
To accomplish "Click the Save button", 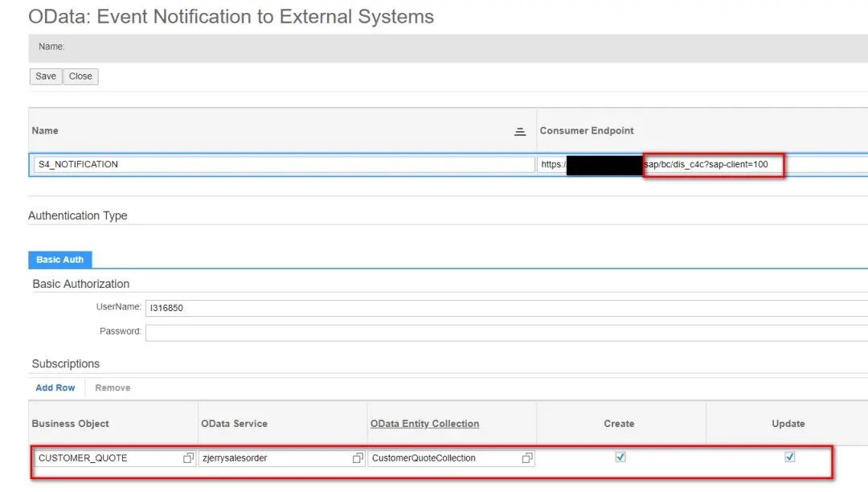I will point(45,76).
